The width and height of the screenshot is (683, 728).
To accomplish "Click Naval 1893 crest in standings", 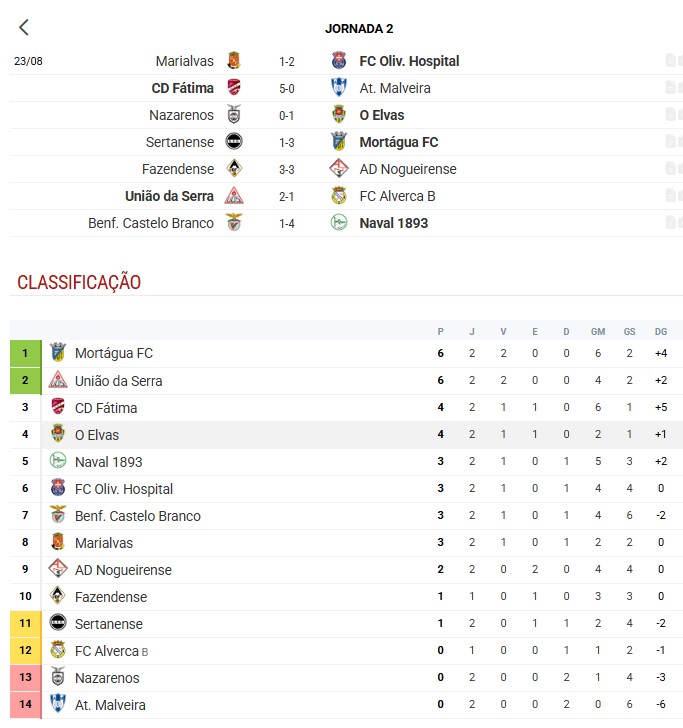I will 58,461.
